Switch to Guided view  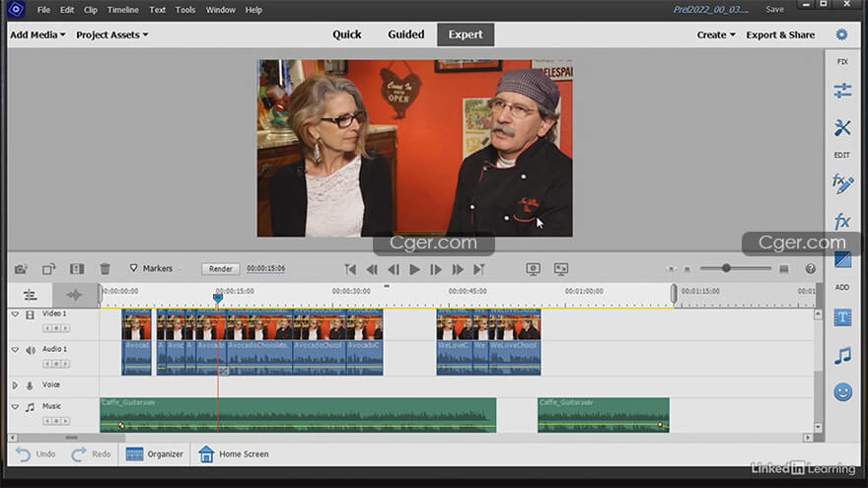pos(405,35)
